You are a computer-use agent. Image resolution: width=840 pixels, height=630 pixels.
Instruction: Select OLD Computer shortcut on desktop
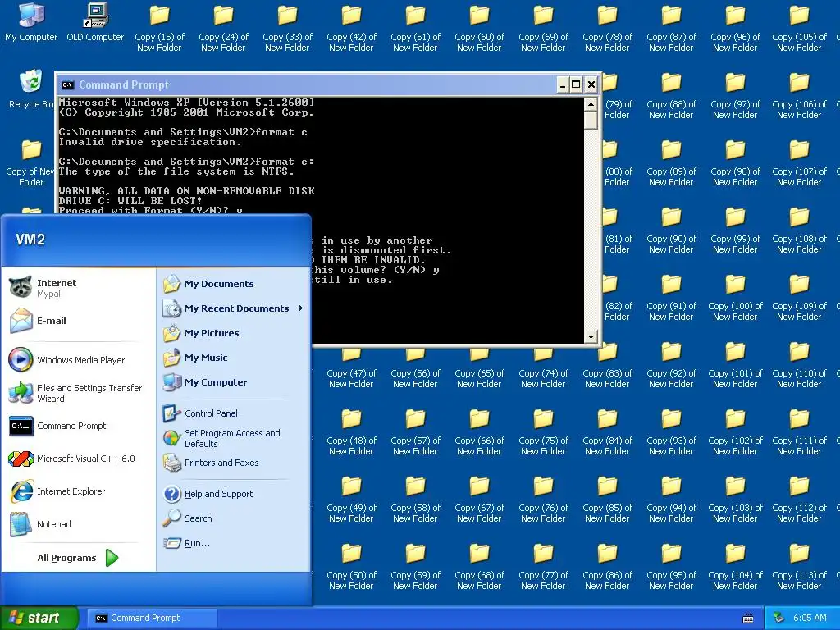[x=95, y=23]
